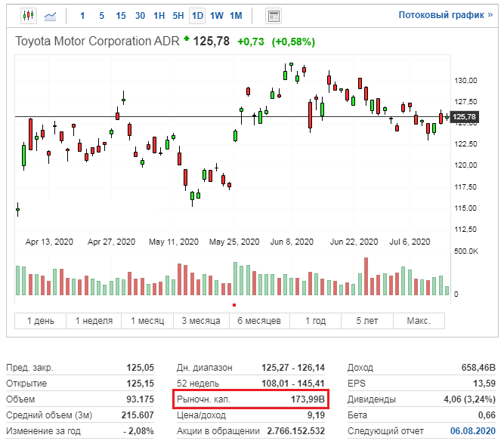Set chart interval to 1 minute

82,15
